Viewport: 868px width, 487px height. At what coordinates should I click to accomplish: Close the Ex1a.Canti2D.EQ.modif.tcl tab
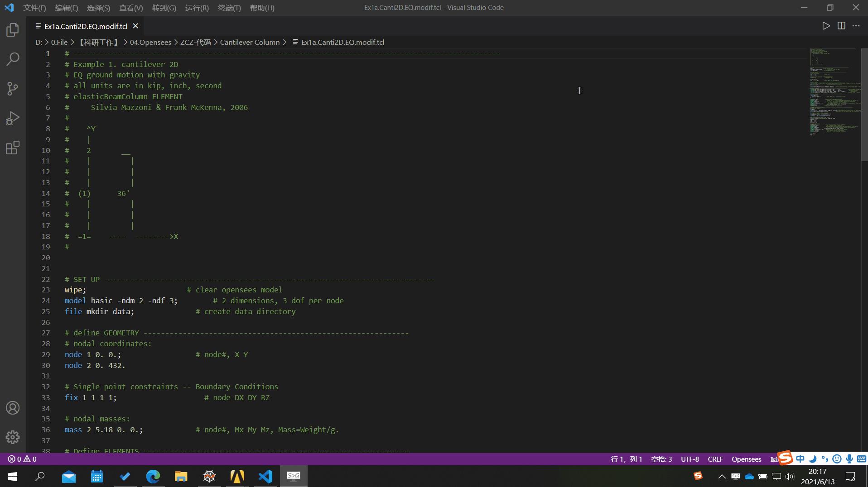click(x=135, y=26)
